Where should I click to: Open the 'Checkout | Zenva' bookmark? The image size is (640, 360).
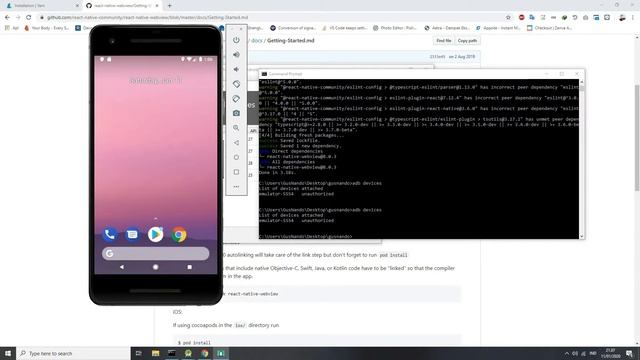[549, 28]
